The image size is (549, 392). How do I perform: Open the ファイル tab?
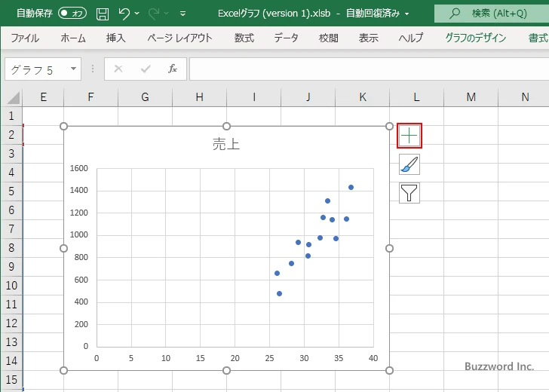click(25, 38)
